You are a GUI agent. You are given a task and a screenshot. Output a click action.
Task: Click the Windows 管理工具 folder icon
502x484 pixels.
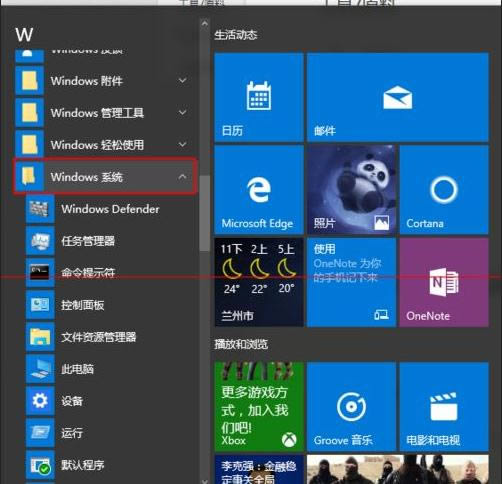pos(29,113)
